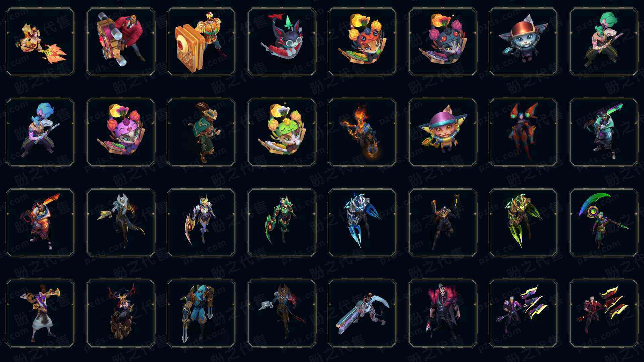
Task: Pick the vampire lord with pink fur collar
Action: coord(443,313)
